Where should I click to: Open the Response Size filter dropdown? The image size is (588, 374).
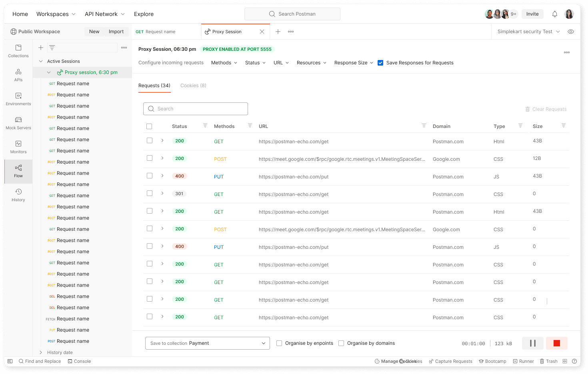(x=354, y=63)
